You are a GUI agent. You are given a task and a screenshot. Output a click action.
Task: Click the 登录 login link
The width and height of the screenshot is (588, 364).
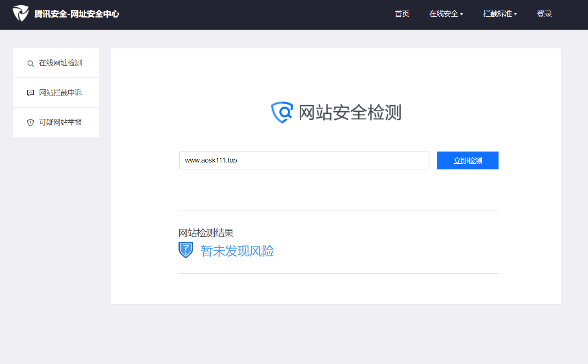point(544,14)
